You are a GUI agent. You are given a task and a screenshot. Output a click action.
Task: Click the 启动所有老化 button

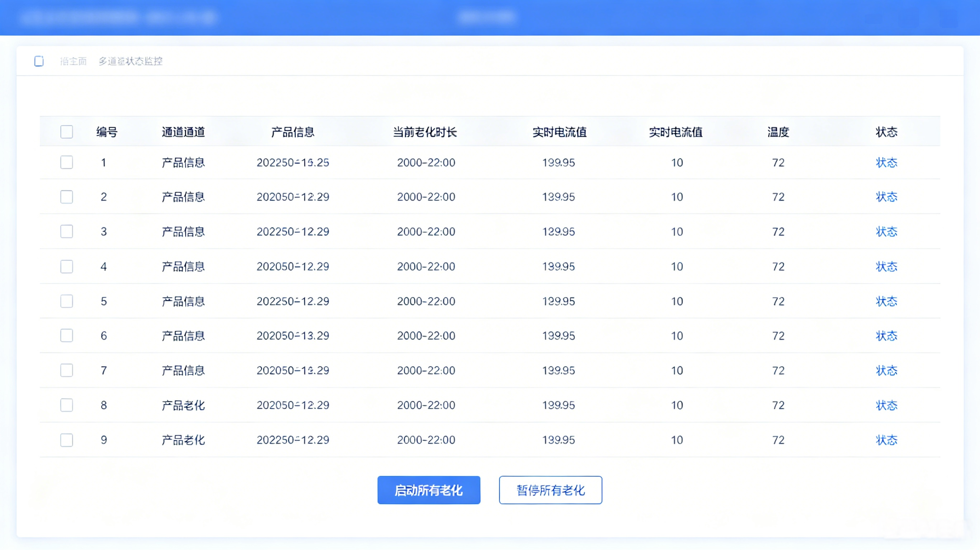pyautogui.click(x=429, y=490)
